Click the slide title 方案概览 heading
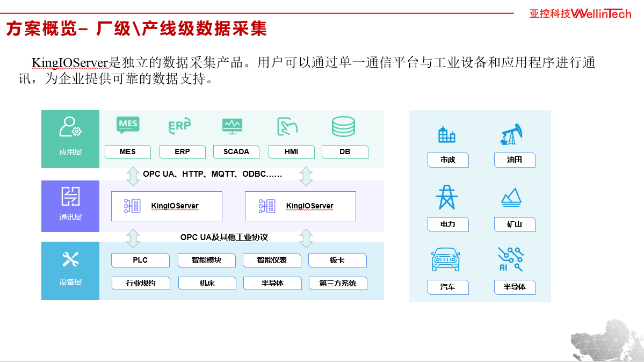Screen dimensions: 644x362 tap(136, 29)
